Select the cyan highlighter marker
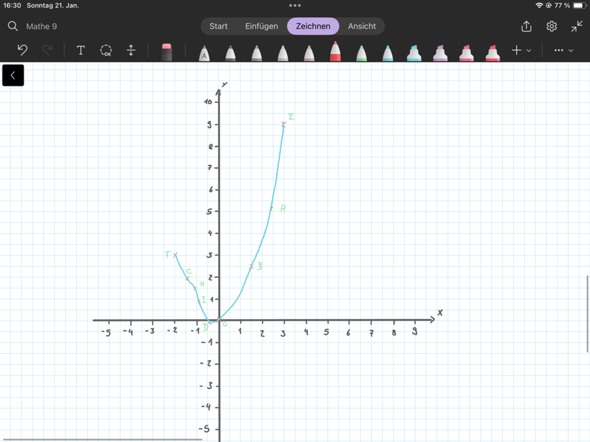Screen dimensions: 590x442 [414, 53]
